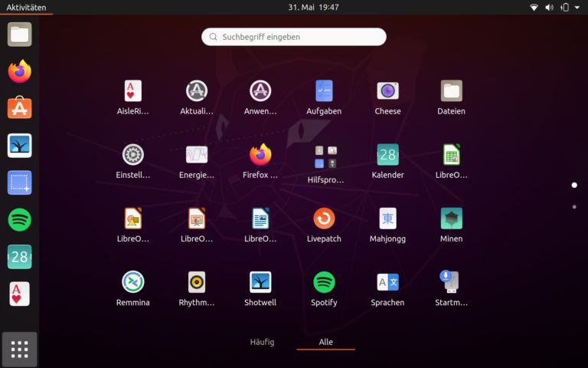Open Startmedienersteller USB creator
588x368 pixels.
pyautogui.click(x=450, y=282)
